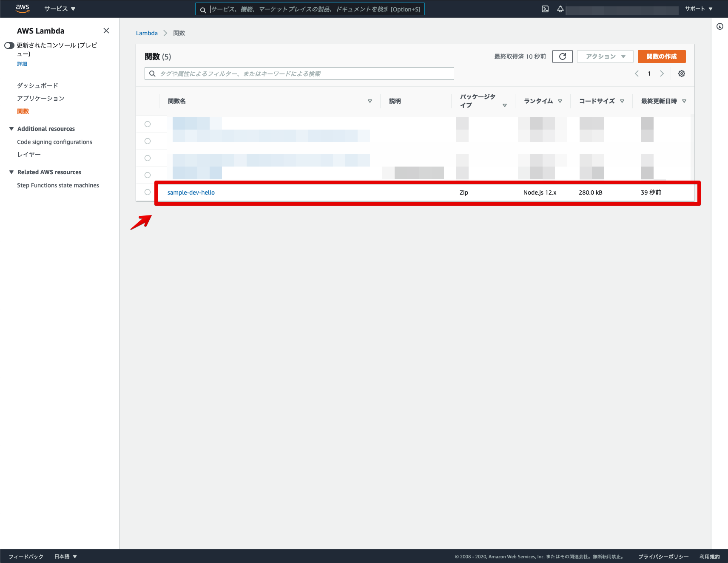
Task: Click the Node.js 12.x runtime cell
Action: [540, 192]
